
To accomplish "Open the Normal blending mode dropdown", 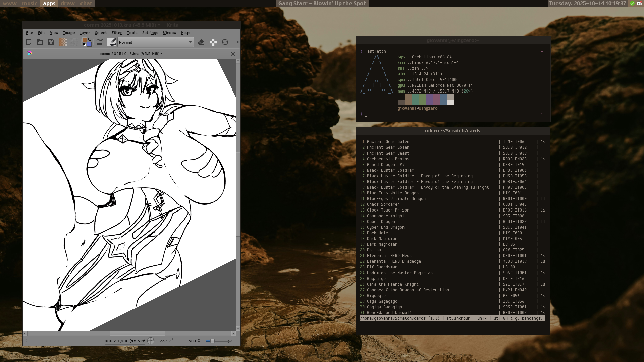I will (155, 42).
